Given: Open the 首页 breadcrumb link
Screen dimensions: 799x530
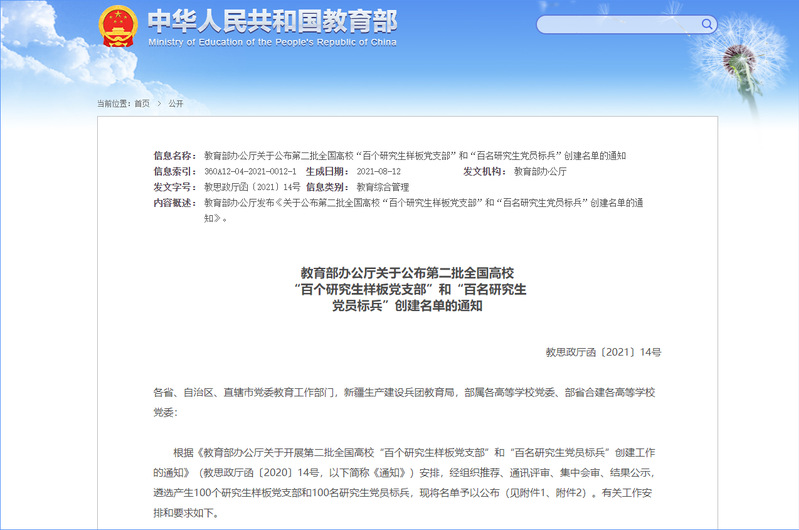Looking at the screenshot, I should coord(141,103).
